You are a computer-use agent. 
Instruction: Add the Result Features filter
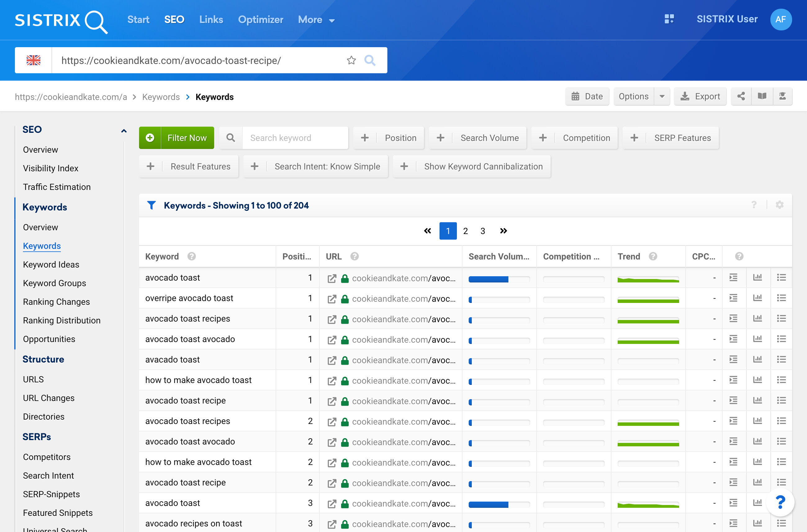pyautogui.click(x=189, y=166)
